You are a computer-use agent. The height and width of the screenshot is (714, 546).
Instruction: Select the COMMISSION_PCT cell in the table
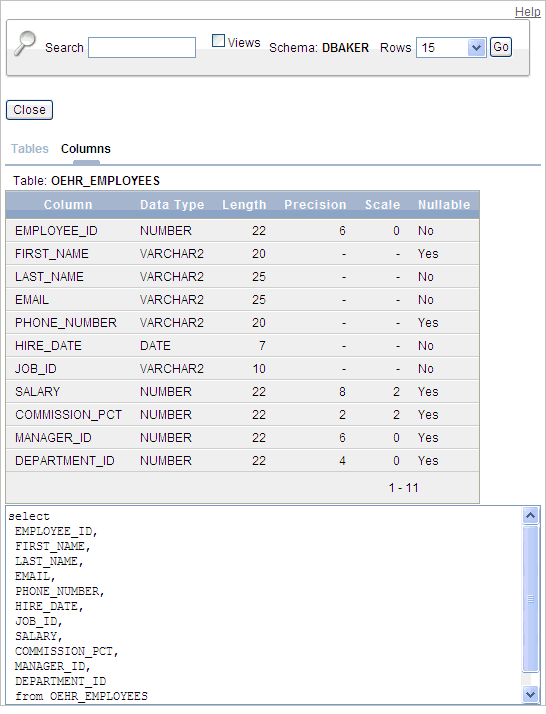68,415
